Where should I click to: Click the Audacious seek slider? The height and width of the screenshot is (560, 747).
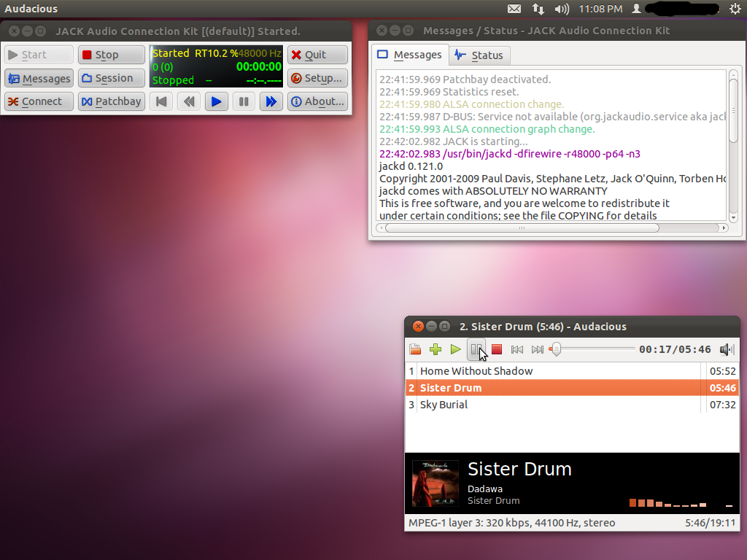tap(592, 349)
